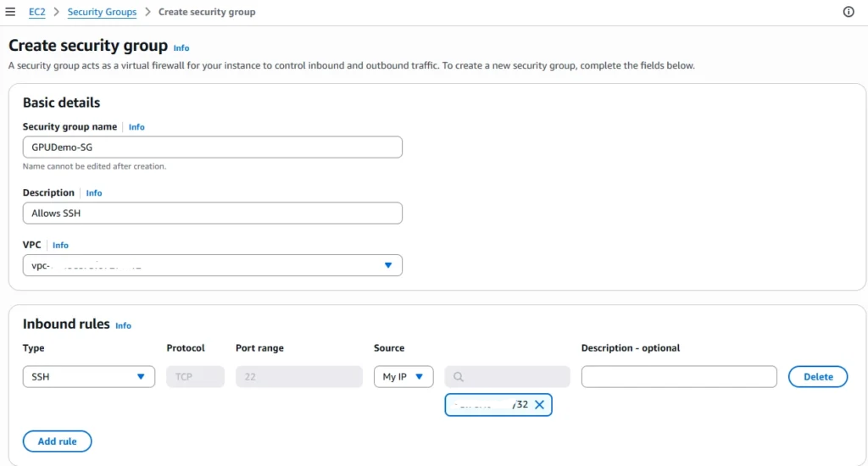Viewport: 868px width, 466px height.
Task: Click the search magnifier in source field
Action: click(459, 377)
